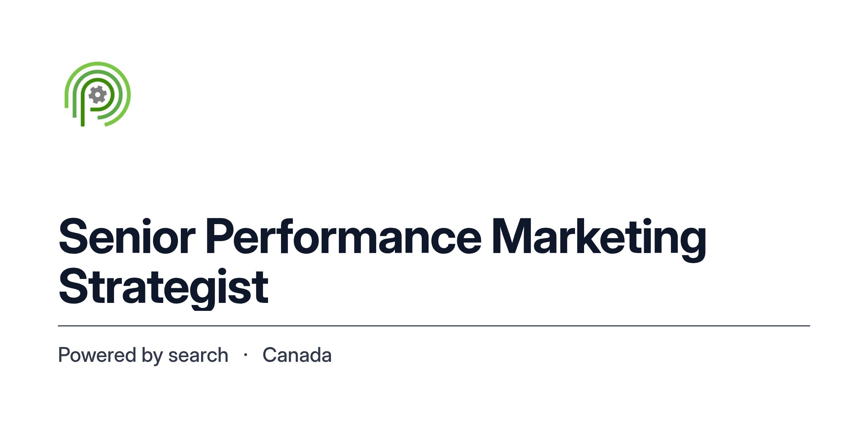Click the word Strategist on second line
Image resolution: width=868 pixels, height=424 pixels.
[x=163, y=289]
